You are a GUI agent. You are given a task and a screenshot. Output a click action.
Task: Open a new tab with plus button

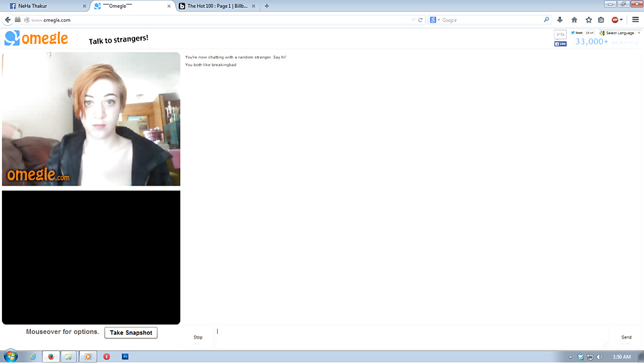point(267,6)
